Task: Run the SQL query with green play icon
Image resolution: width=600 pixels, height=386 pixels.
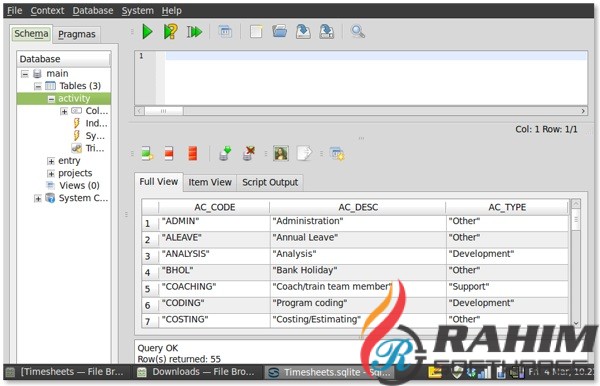Action: pos(147,31)
